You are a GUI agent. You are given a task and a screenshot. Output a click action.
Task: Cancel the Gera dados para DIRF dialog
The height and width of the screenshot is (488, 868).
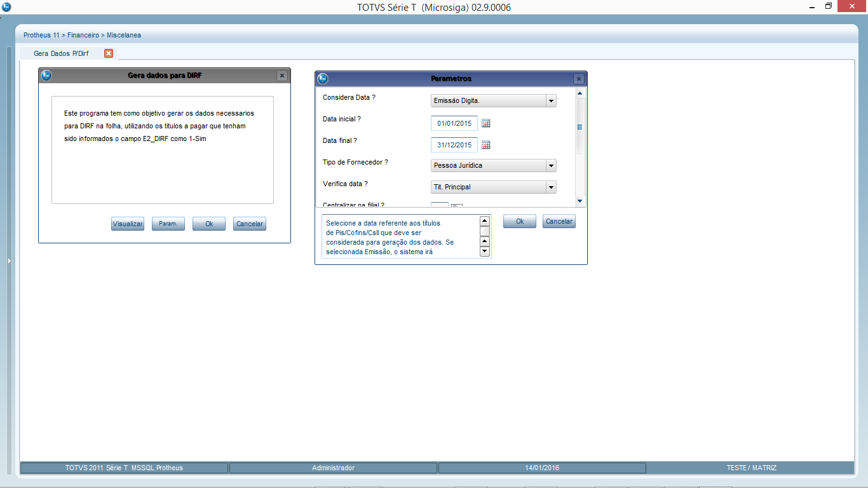point(250,224)
